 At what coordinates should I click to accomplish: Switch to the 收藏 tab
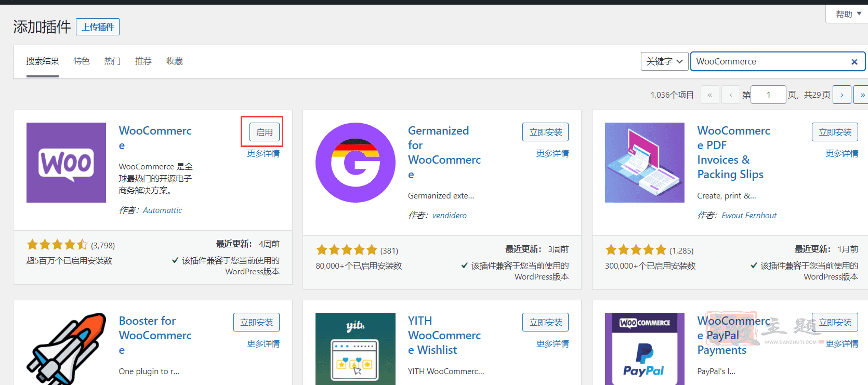coord(175,61)
